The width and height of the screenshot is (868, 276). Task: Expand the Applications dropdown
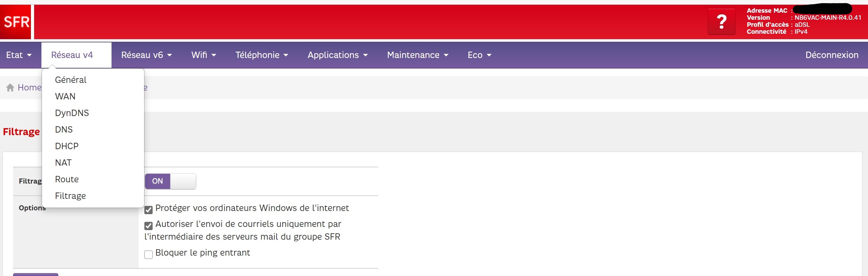337,55
